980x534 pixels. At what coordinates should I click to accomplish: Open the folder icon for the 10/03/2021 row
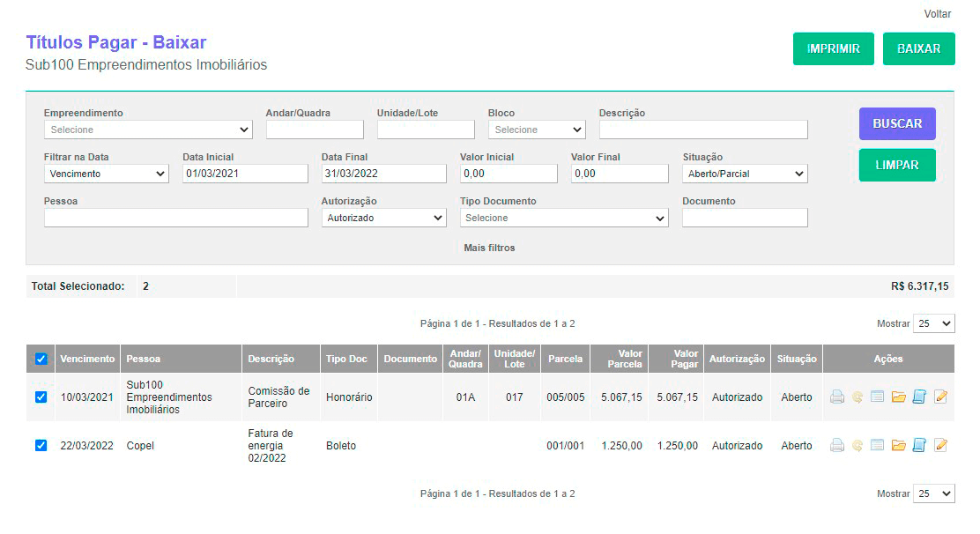(x=899, y=397)
